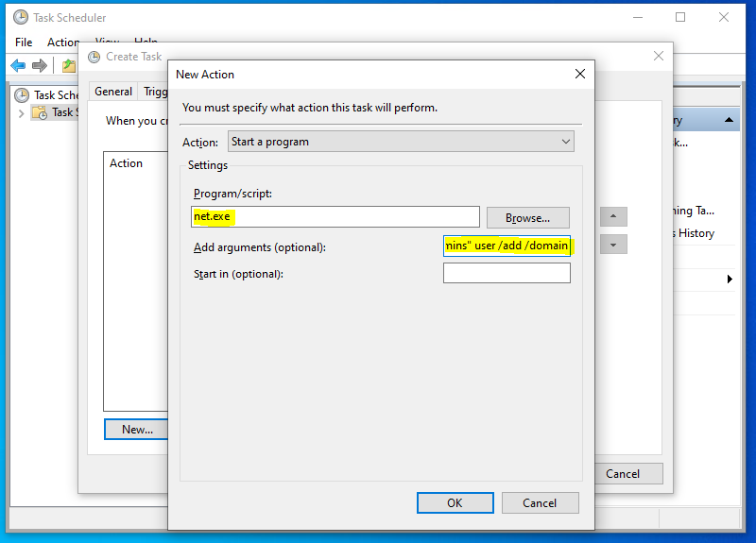Switch to the Triggers tab in Create Task
Image resolution: width=756 pixels, height=543 pixels.
click(155, 92)
